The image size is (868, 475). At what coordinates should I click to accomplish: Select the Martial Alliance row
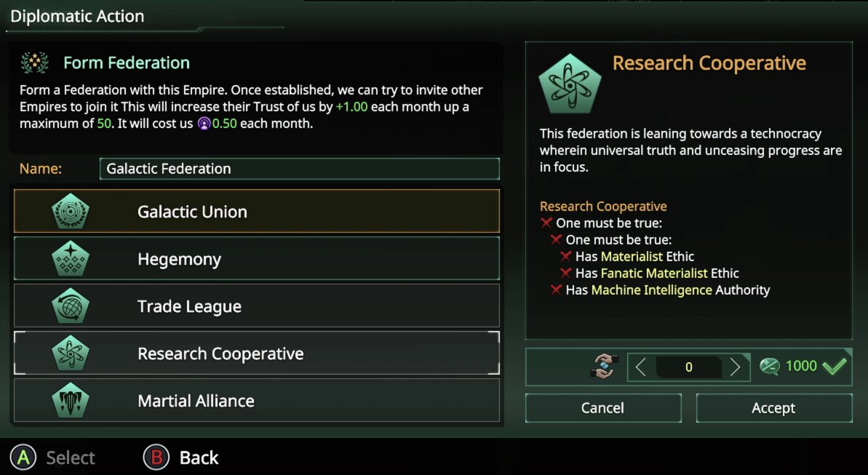pyautogui.click(x=257, y=400)
